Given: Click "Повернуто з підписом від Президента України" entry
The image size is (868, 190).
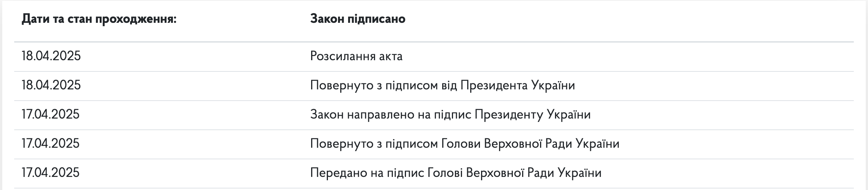Looking at the screenshot, I should (x=443, y=85).
